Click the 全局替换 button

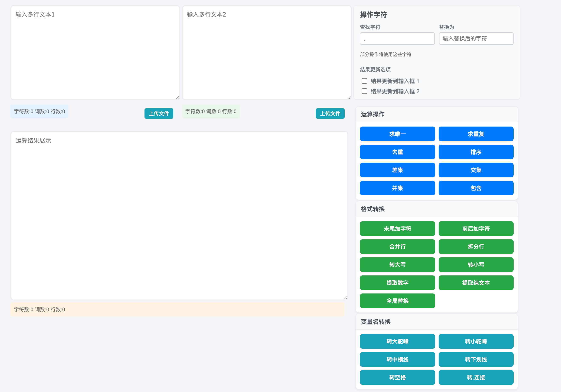[x=397, y=301]
